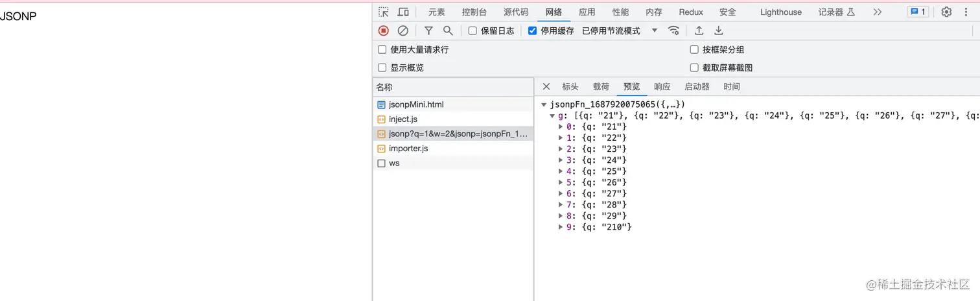
Task: Select the jsonpMini.html request row
Action: (453, 104)
